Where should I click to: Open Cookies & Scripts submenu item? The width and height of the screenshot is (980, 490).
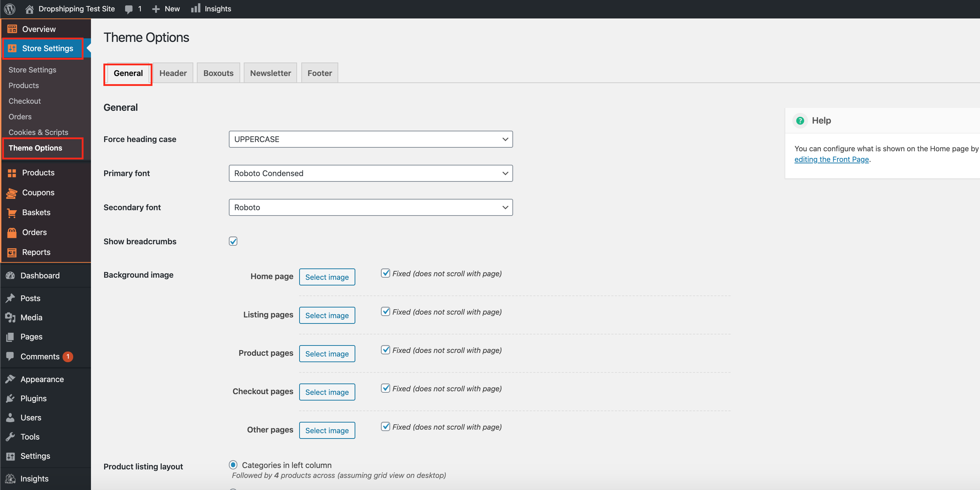point(38,132)
